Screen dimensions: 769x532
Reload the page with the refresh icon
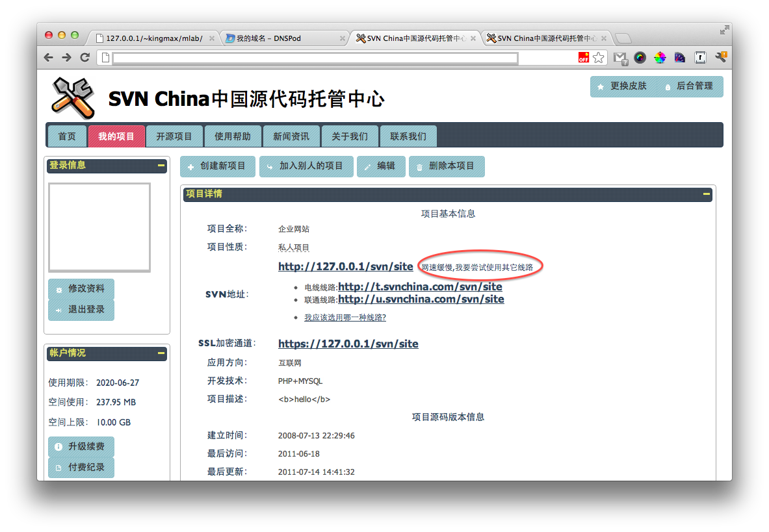tap(85, 58)
